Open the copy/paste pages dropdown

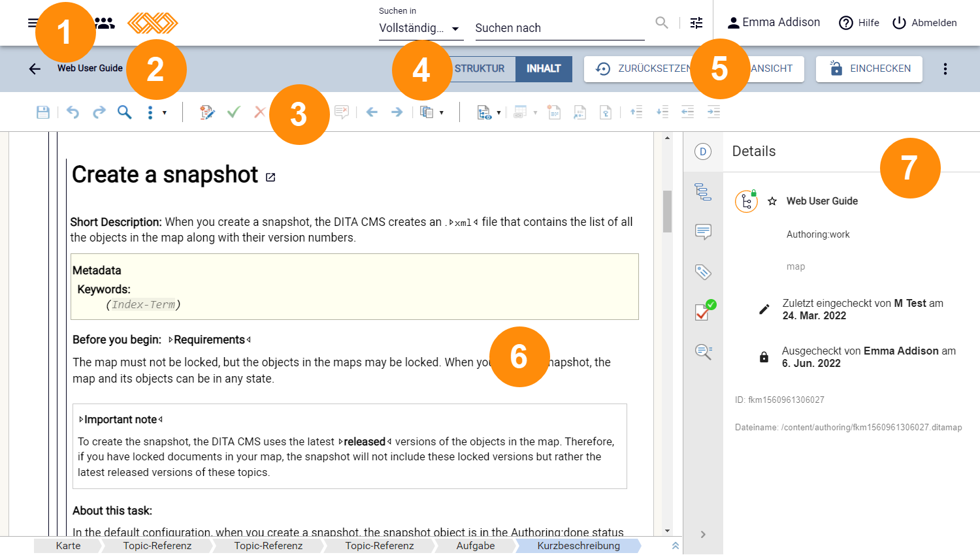432,112
